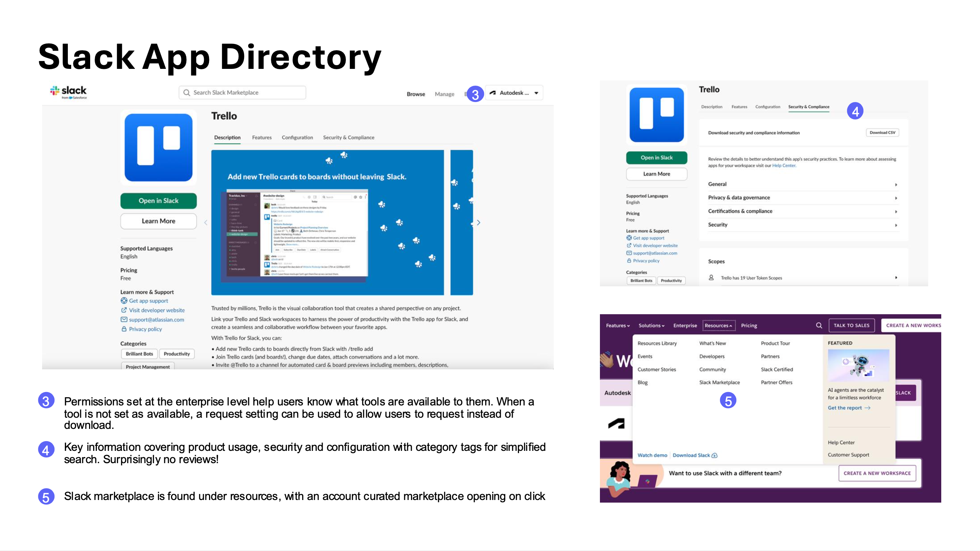Image resolution: width=980 pixels, height=551 pixels.
Task: Click the user icon next to Trello has 19 User Token Scopes
Action: point(711,278)
